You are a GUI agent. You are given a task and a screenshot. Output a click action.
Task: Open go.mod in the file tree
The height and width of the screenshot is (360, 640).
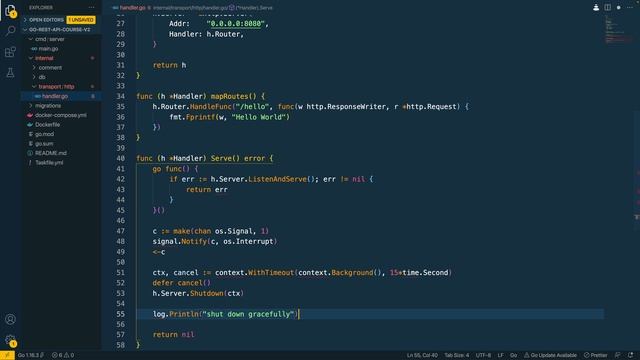click(44, 134)
